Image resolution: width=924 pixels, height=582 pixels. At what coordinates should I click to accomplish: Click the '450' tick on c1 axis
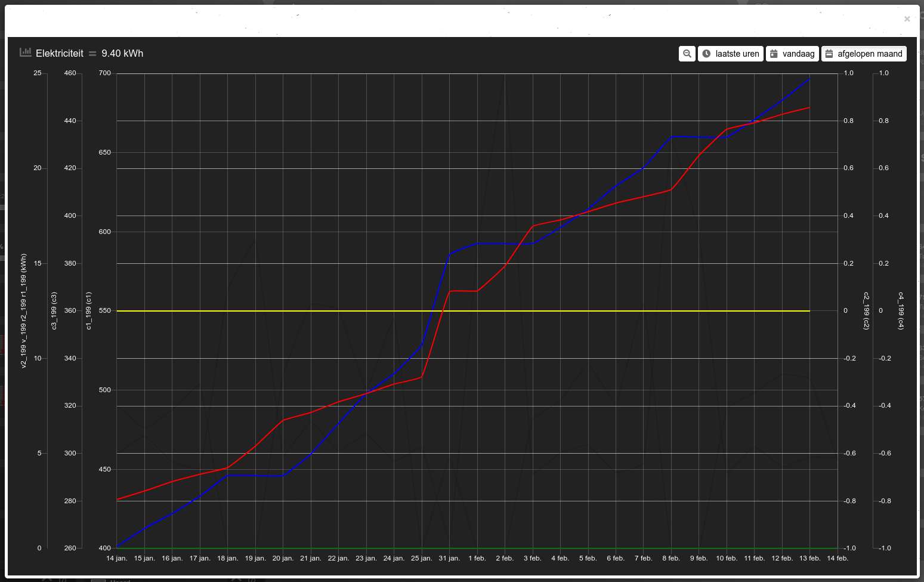(x=105, y=470)
